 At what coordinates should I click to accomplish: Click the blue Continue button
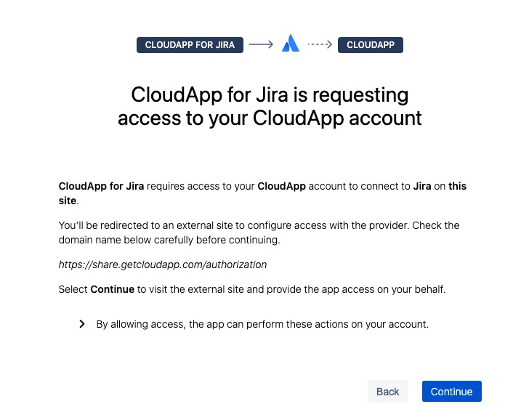[451, 392]
